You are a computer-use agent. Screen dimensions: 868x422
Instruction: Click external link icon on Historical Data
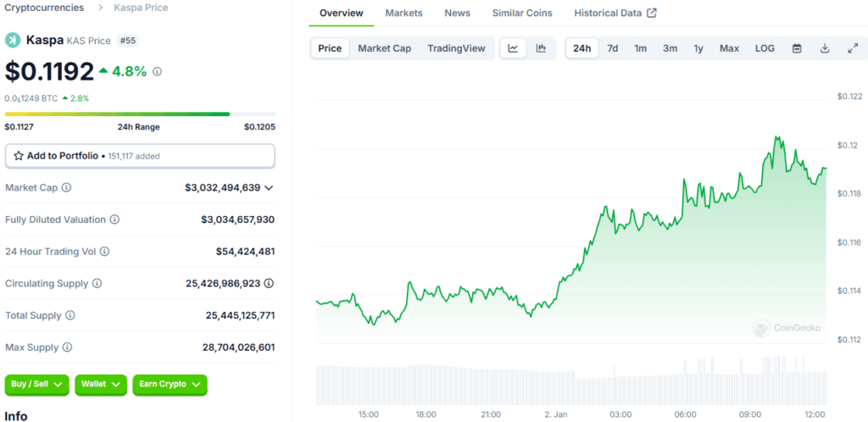[652, 13]
